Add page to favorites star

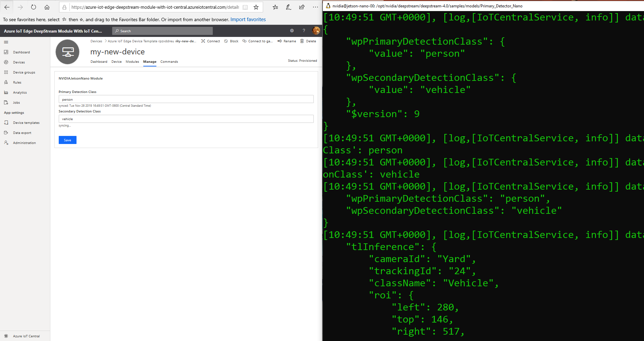[x=256, y=7]
